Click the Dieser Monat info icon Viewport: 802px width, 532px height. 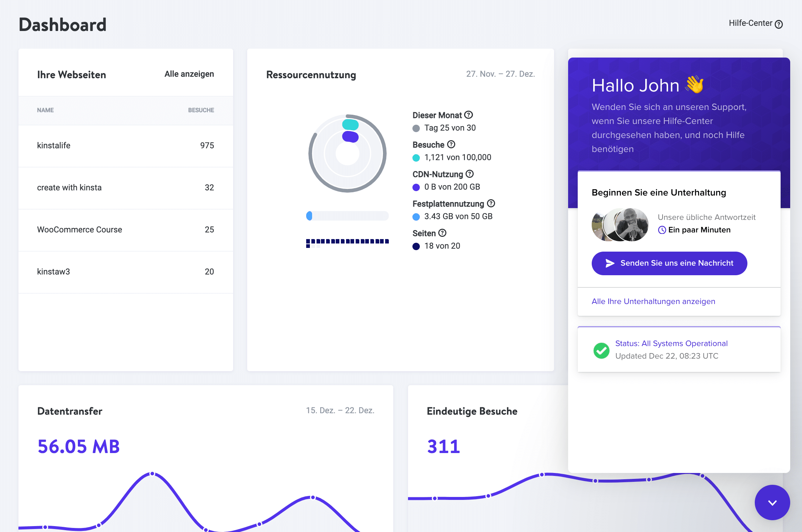click(x=469, y=115)
